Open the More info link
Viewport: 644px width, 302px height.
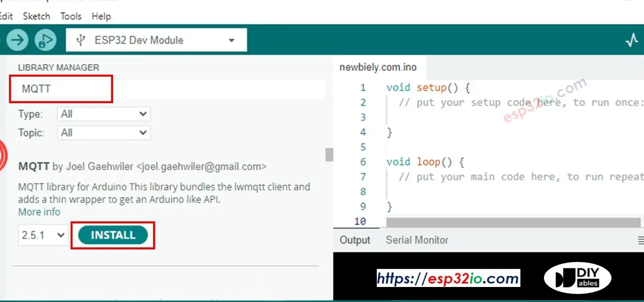click(x=39, y=212)
